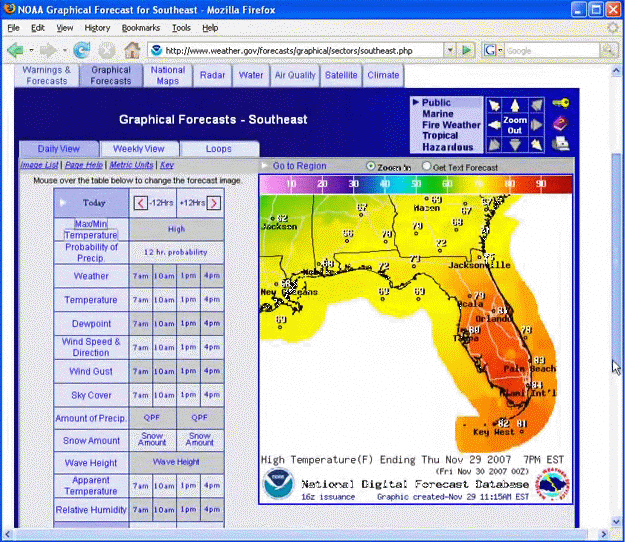
Task: Select the Tropical forecast category
Action: pyautogui.click(x=440, y=136)
